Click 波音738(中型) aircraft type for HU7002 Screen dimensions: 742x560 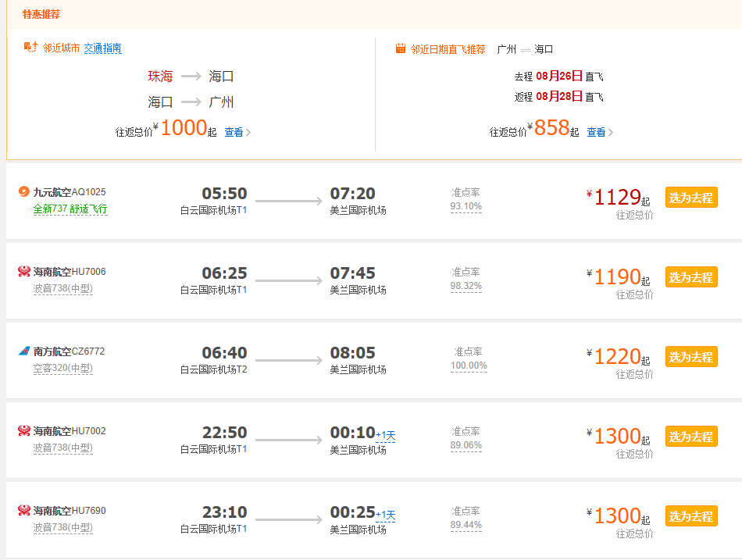point(63,448)
